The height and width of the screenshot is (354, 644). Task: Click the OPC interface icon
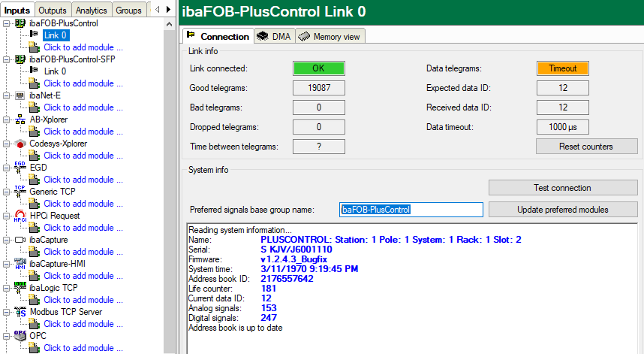click(x=20, y=336)
